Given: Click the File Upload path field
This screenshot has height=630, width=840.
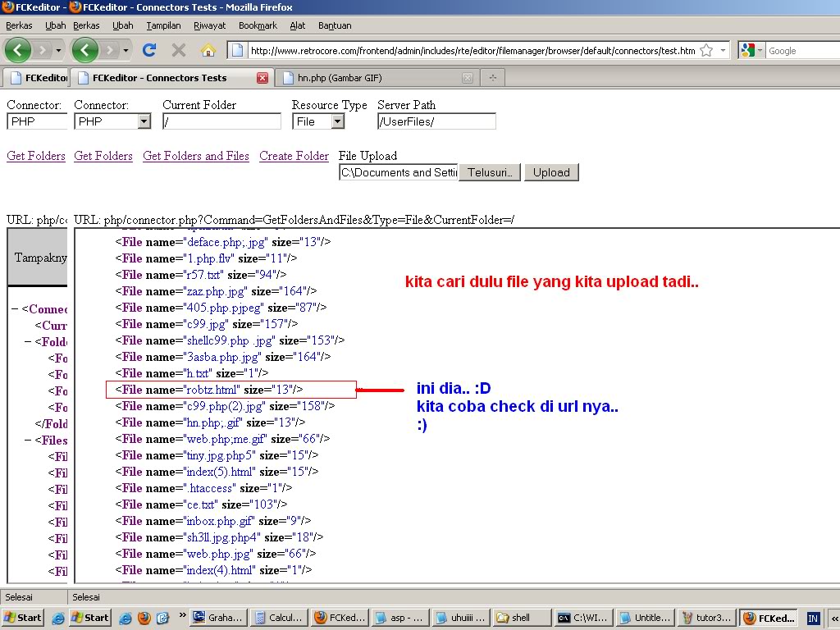Looking at the screenshot, I should [x=399, y=172].
